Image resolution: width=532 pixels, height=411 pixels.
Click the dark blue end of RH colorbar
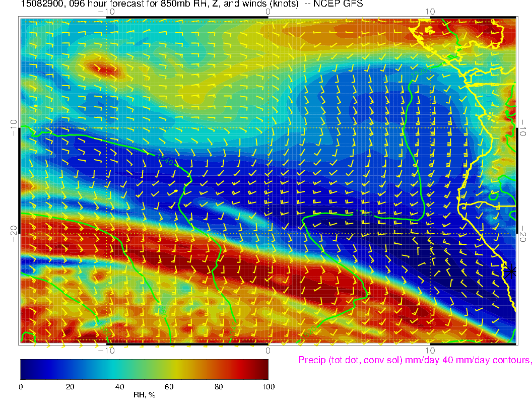pos(25,369)
